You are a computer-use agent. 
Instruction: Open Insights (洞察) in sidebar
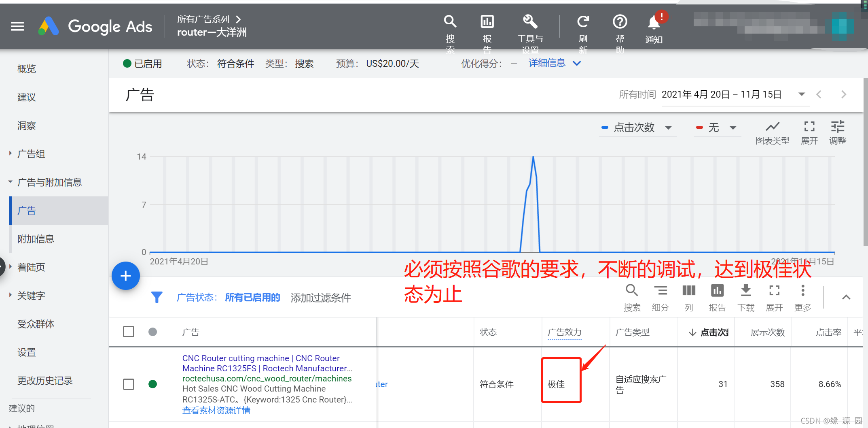tap(27, 126)
